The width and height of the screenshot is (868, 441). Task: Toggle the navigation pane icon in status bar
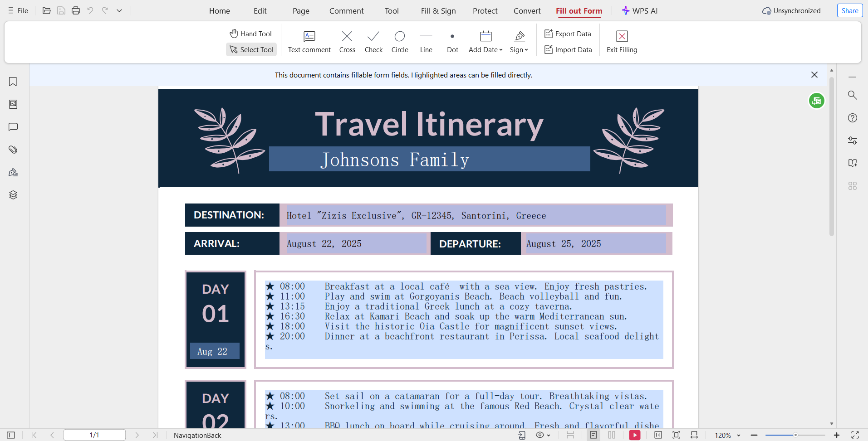coord(11,435)
